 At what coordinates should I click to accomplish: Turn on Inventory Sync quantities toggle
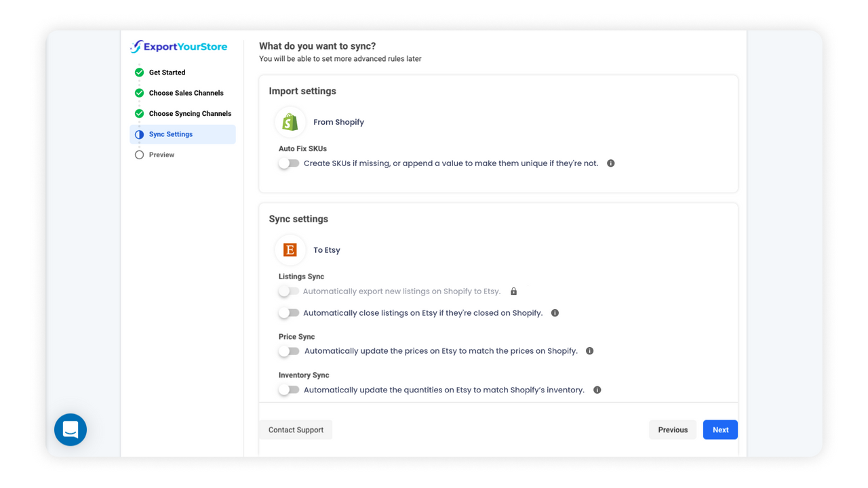tap(289, 390)
